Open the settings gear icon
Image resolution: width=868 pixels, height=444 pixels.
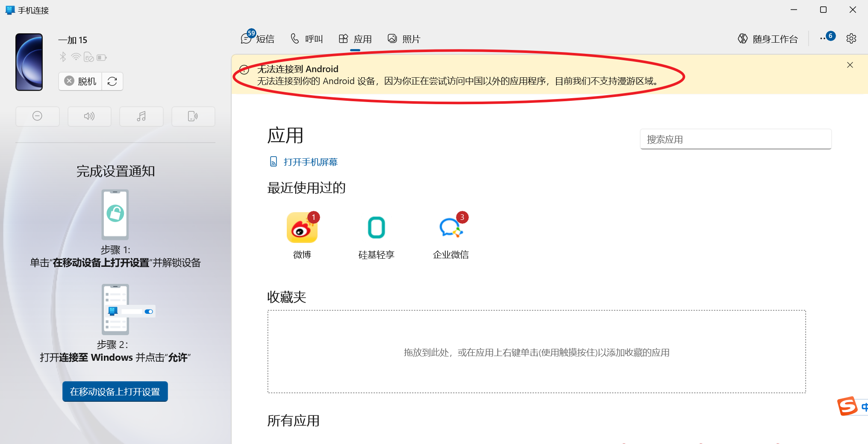851,38
